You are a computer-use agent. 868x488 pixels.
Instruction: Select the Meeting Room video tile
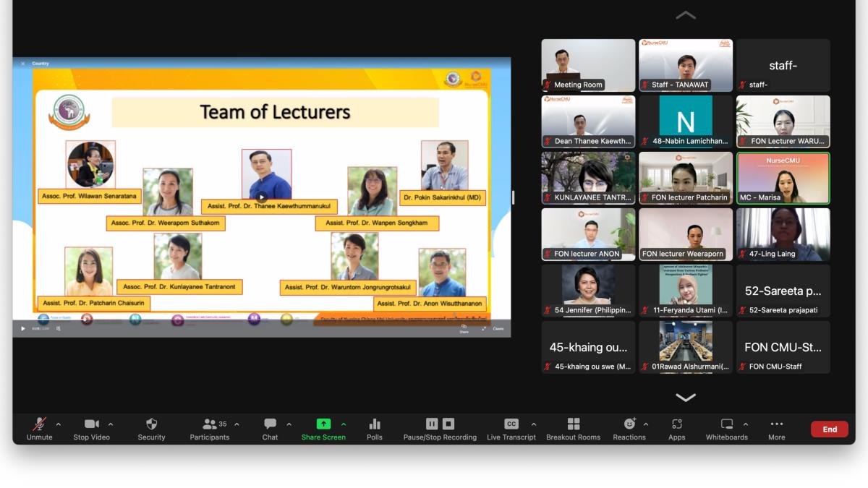click(589, 65)
